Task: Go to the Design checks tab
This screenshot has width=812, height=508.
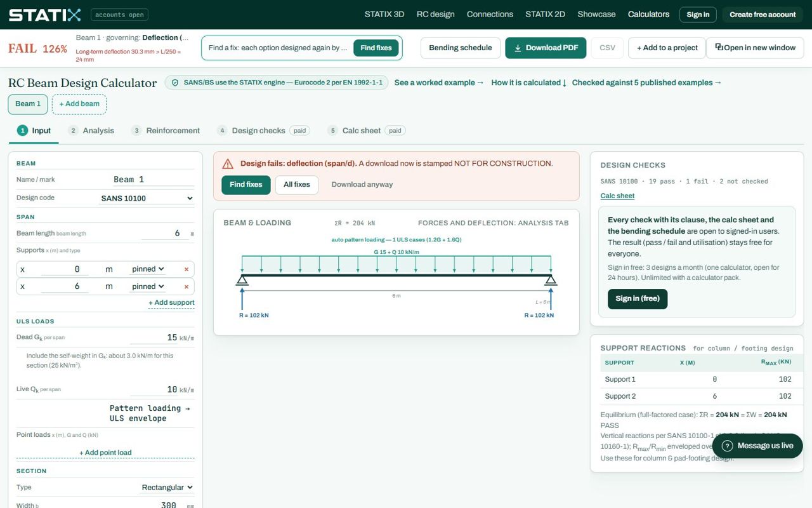Action: [263, 131]
